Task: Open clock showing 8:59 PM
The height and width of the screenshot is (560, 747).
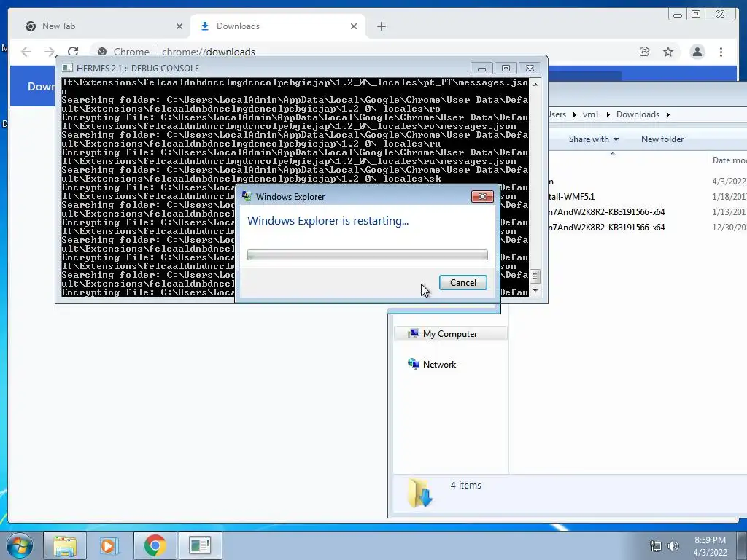Action: [710, 546]
